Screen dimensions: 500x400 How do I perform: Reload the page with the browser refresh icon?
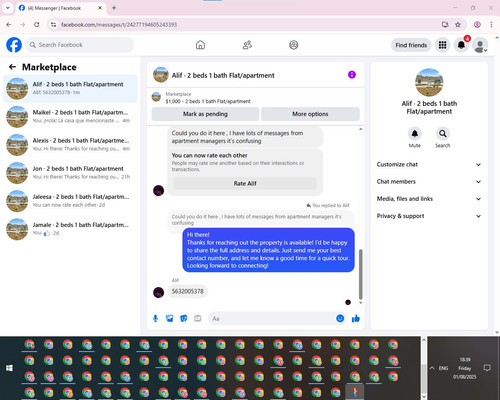coord(37,24)
